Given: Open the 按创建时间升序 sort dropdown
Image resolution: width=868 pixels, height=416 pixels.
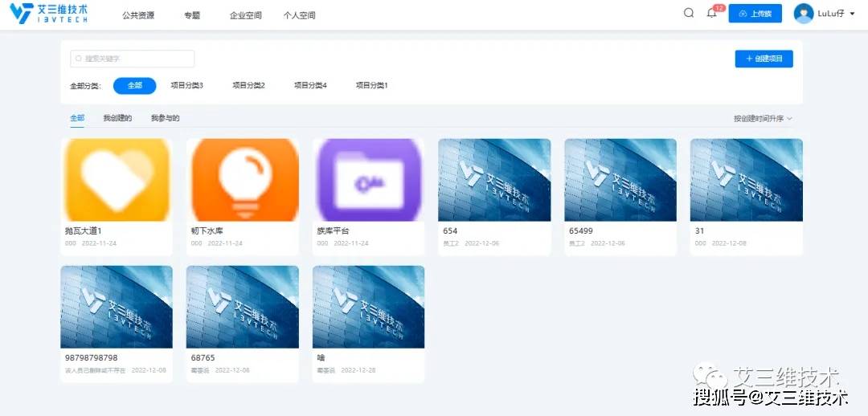Looking at the screenshot, I should pyautogui.click(x=763, y=118).
